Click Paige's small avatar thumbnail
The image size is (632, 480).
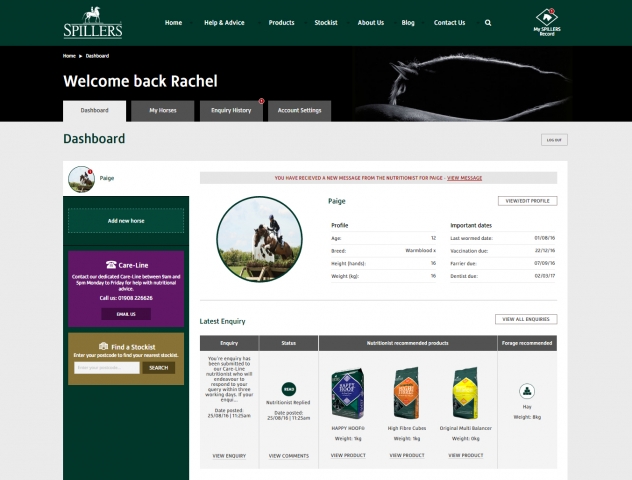point(80,179)
